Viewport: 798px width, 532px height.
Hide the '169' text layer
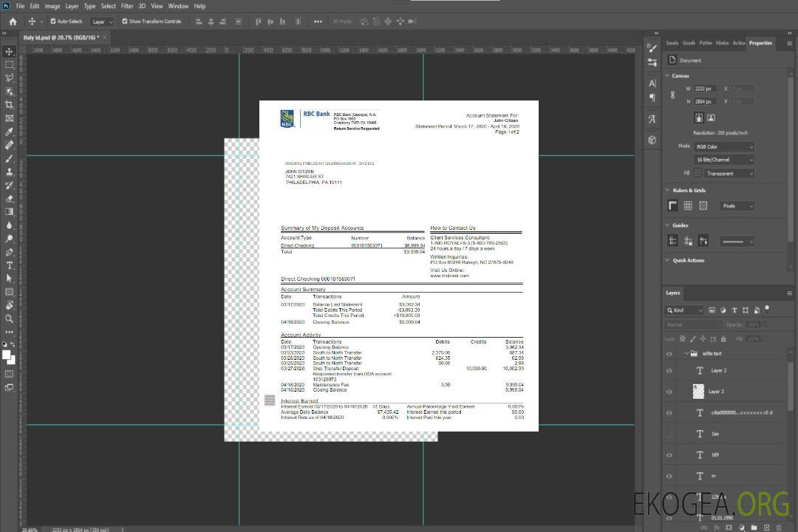[x=669, y=455]
